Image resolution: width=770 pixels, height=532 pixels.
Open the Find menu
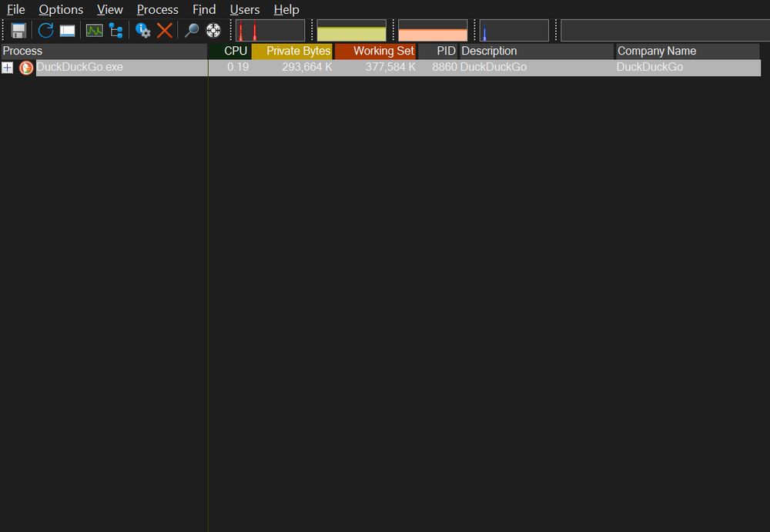pyautogui.click(x=204, y=9)
